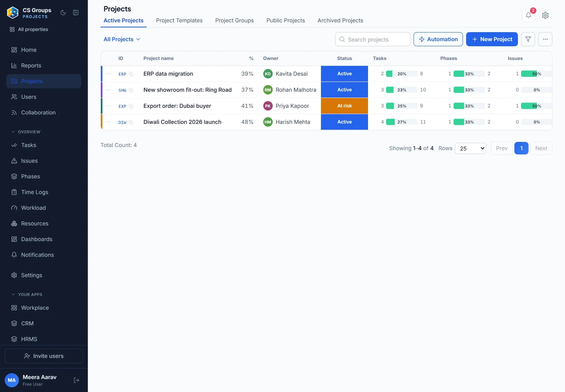The height and width of the screenshot is (392, 565).
Task: Open row menu dots for Diwali project
Action: pyautogui.click(x=109, y=122)
